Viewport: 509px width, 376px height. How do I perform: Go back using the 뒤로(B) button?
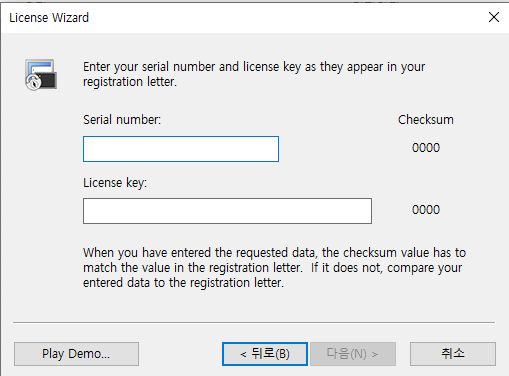(265, 354)
